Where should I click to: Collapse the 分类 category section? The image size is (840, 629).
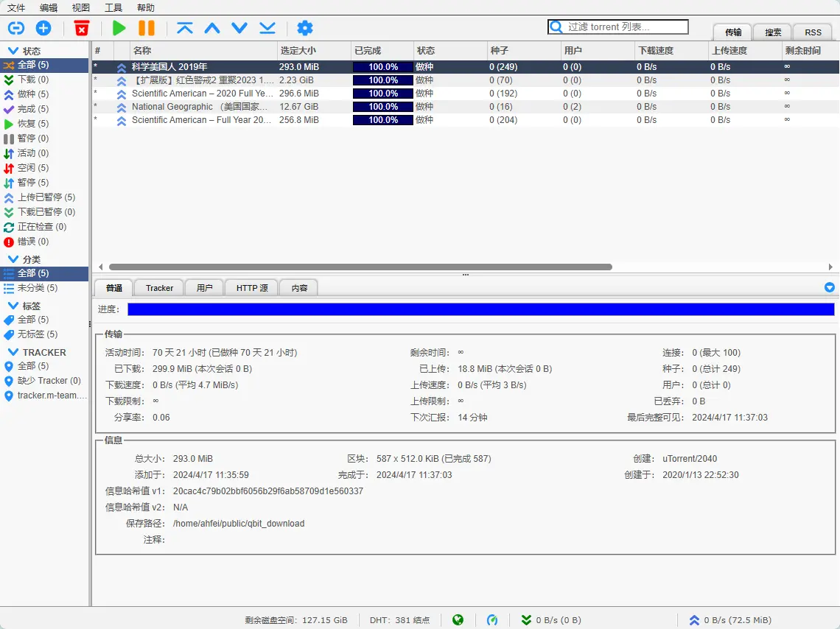(13, 259)
